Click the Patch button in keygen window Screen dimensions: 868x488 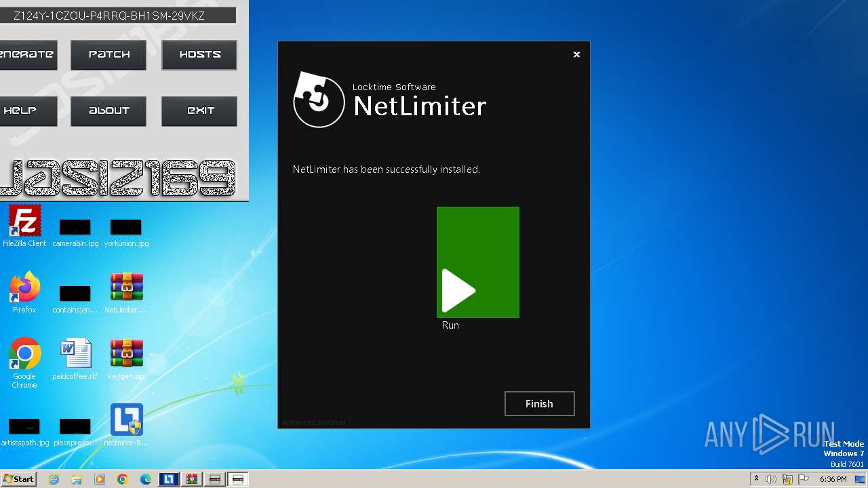[108, 55]
